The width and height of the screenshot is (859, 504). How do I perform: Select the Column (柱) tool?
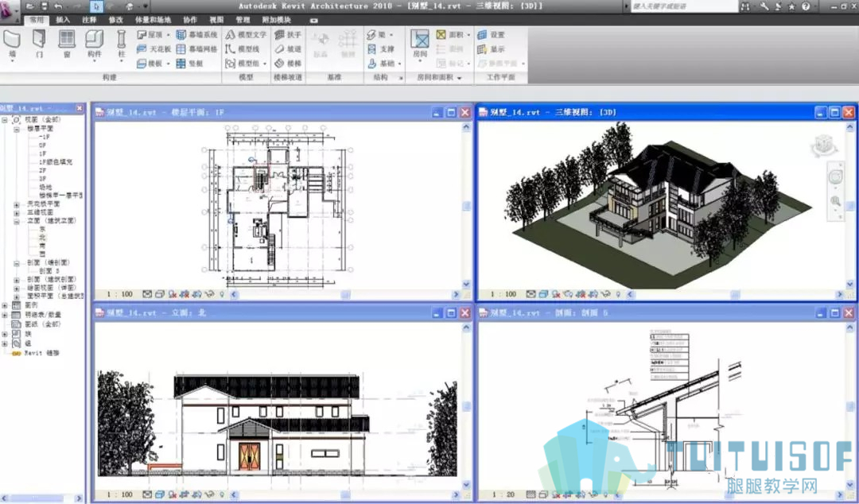point(121,44)
